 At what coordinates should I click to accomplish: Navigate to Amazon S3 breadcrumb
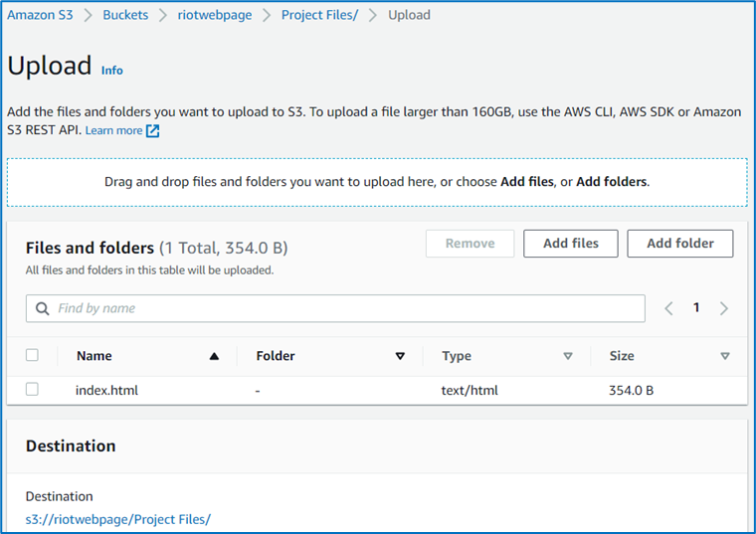tap(40, 15)
